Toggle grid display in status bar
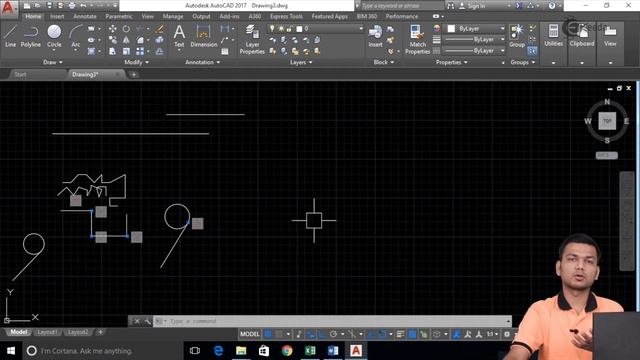Screen dimensions: 640x360 268,334
